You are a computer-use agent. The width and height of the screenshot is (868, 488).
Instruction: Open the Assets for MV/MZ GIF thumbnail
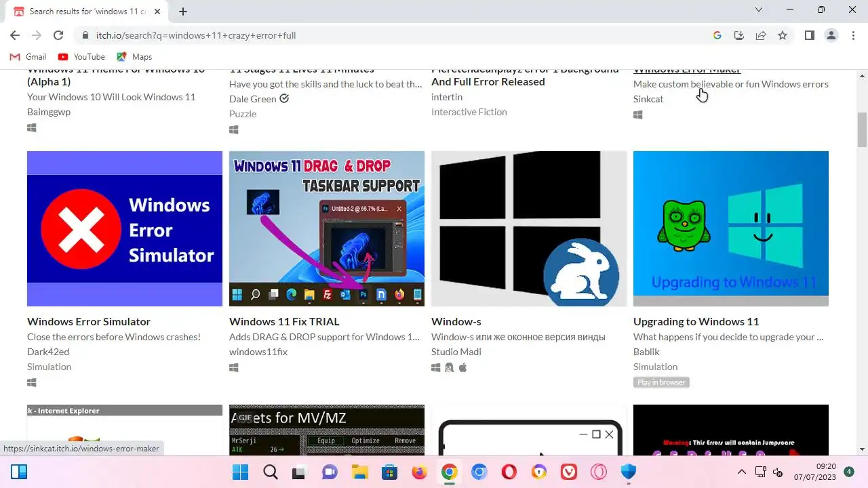click(327, 430)
